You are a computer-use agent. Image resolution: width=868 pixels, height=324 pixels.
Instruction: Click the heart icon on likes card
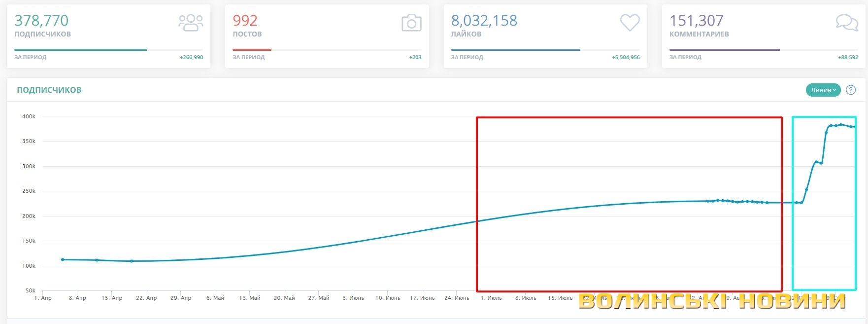630,23
